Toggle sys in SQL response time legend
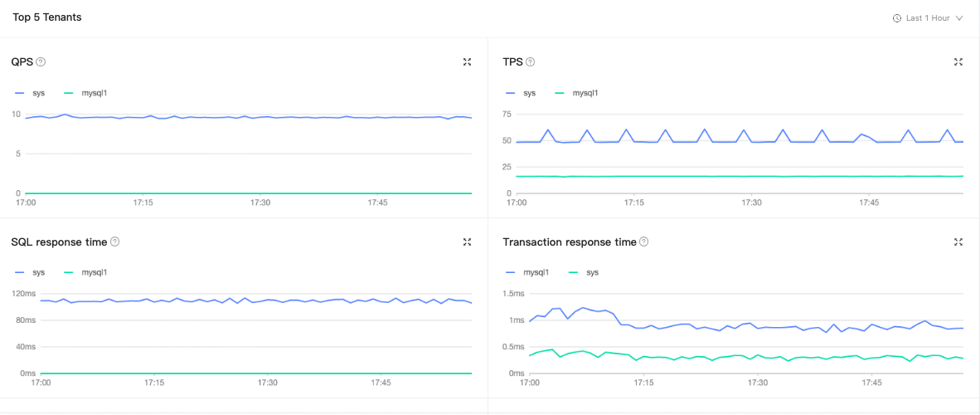The width and height of the screenshot is (980, 415). point(29,272)
